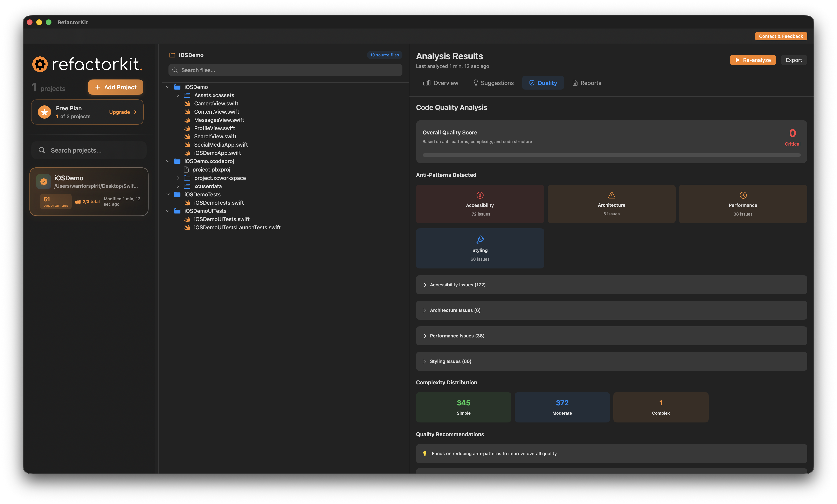
Task: Click the Free Plan star icon
Action: (44, 112)
